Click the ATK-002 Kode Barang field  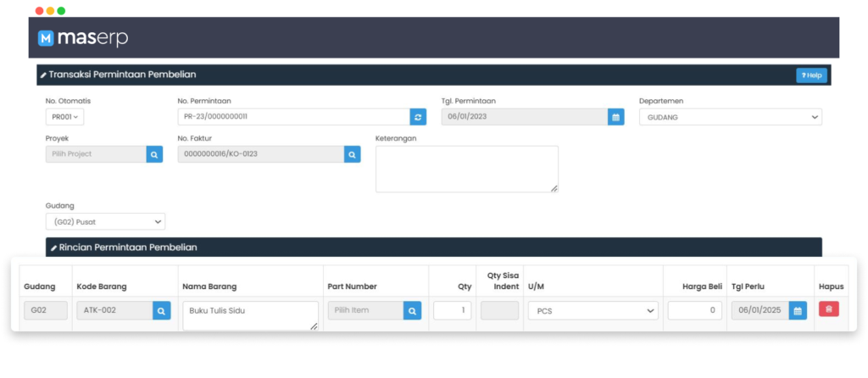tap(114, 310)
